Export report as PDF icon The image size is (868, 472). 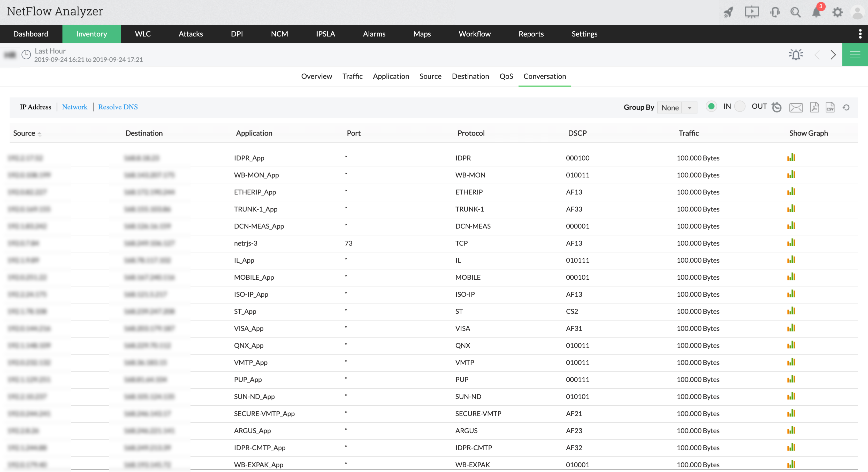[x=814, y=107]
